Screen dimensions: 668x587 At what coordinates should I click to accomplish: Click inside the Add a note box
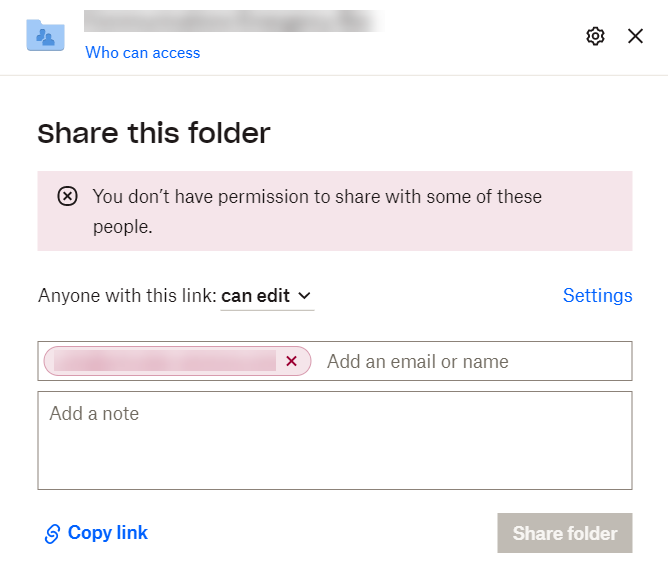click(x=334, y=440)
